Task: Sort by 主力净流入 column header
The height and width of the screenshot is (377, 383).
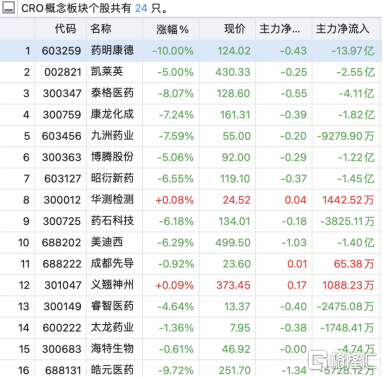Action: click(x=342, y=29)
